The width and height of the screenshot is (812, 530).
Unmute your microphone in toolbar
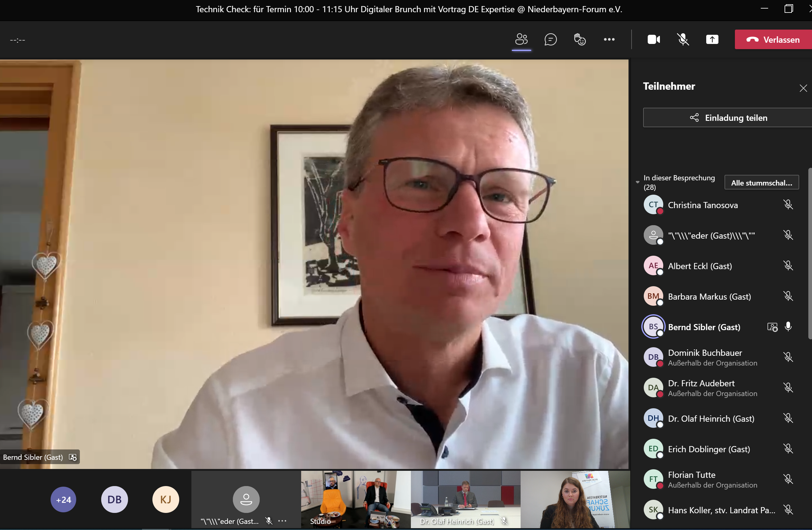tap(683, 40)
